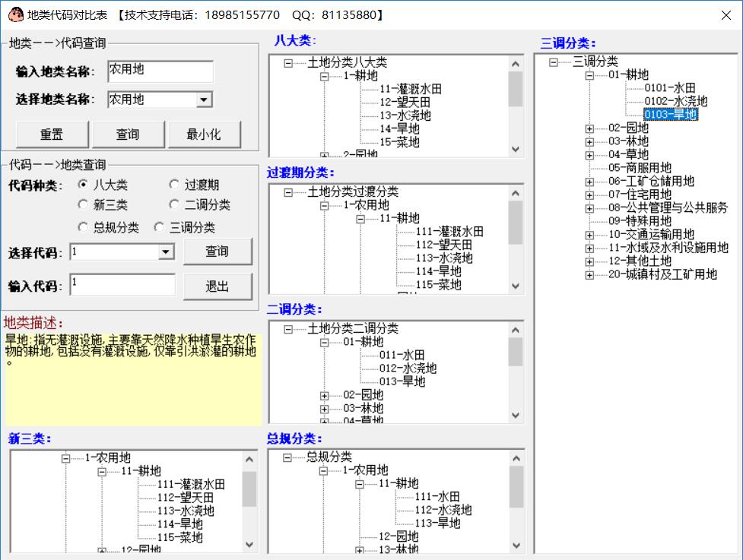The image size is (743, 560).
Task: Expand 20-城镇村及工矿用地 node
Action: [589, 274]
